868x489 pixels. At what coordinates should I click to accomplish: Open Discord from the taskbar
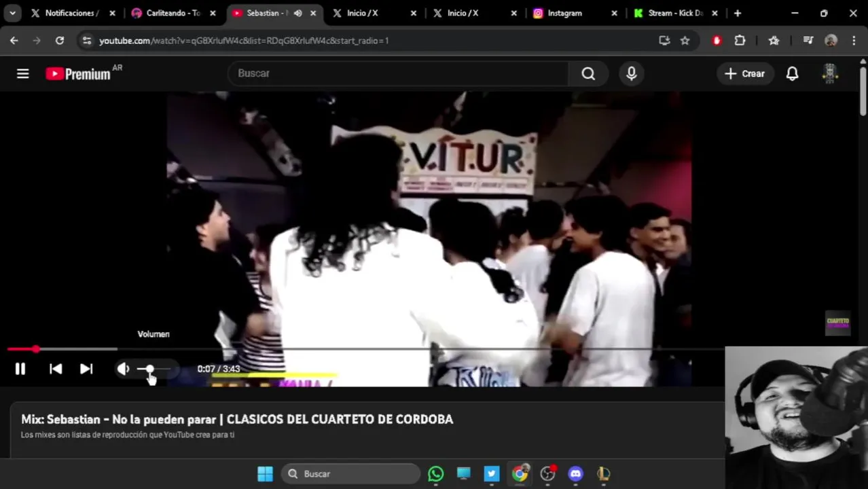[x=576, y=473]
